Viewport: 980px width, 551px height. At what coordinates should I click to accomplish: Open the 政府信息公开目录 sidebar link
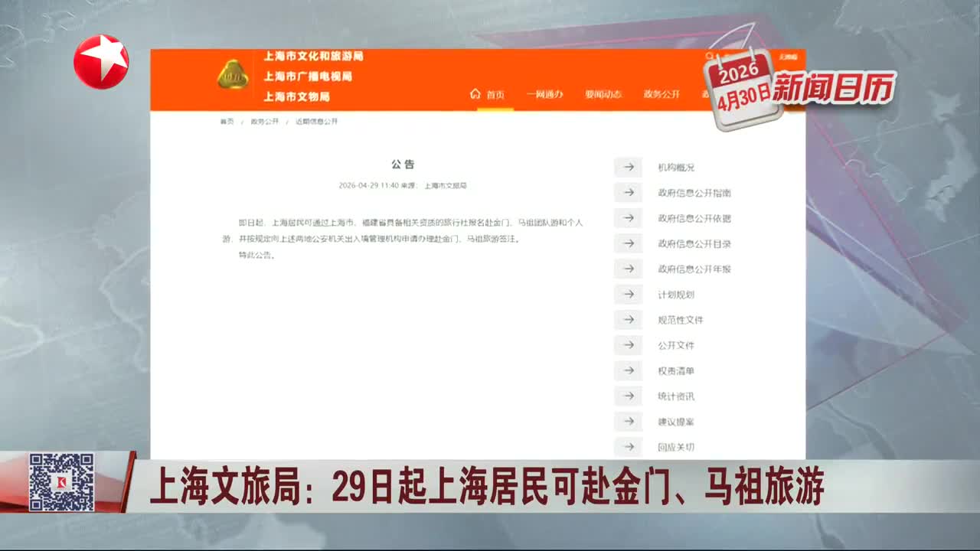click(x=694, y=244)
